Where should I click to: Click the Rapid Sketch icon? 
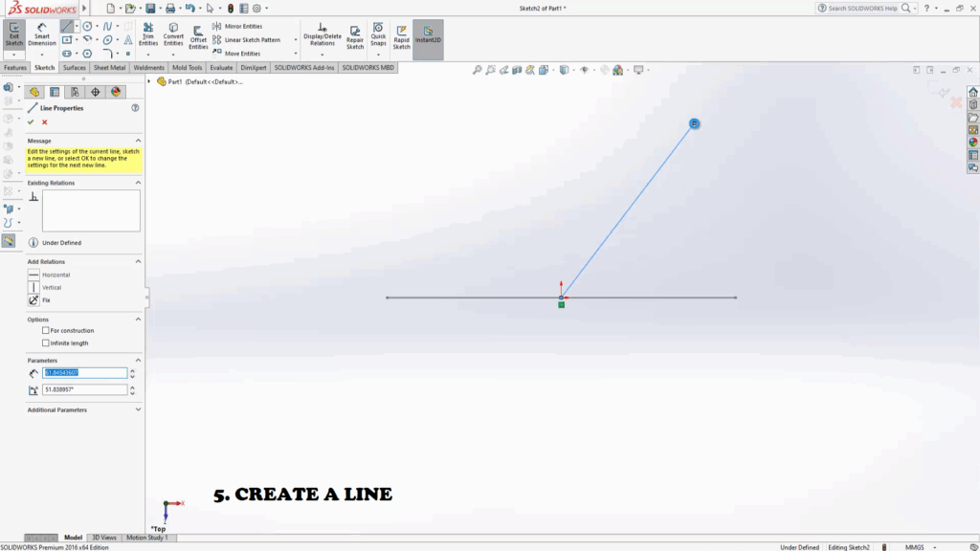coord(401,36)
